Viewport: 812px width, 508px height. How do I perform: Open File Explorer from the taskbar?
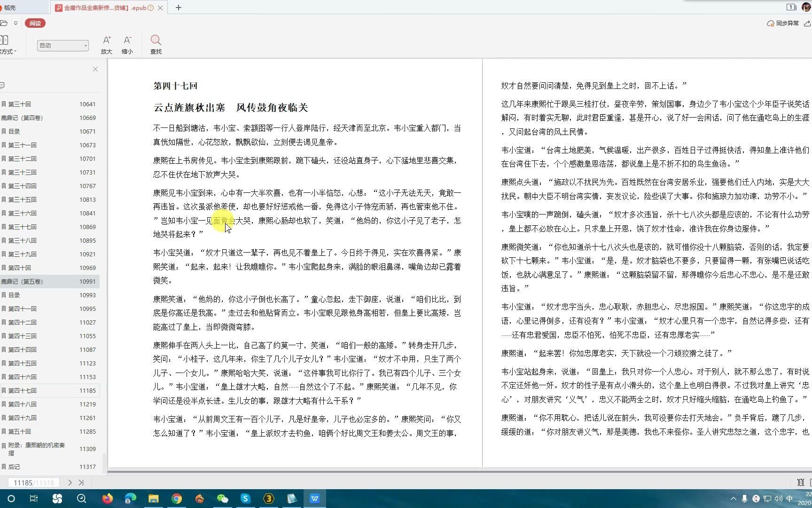tap(153, 499)
